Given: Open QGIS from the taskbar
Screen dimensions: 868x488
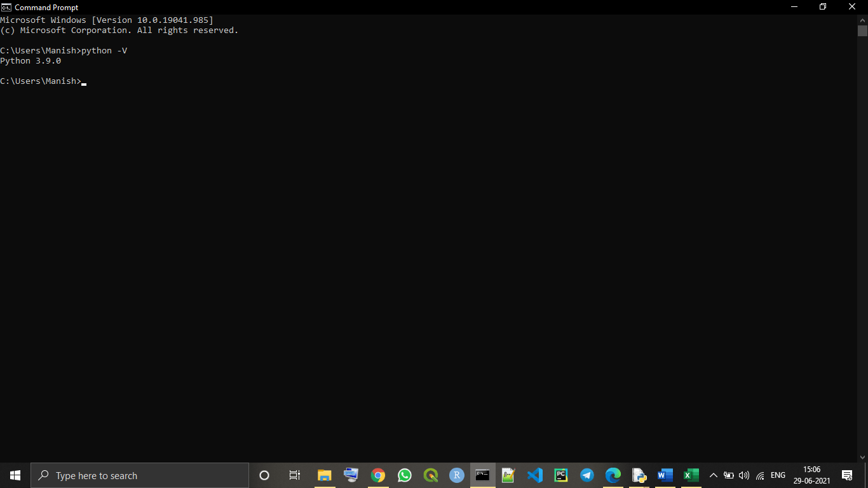Looking at the screenshot, I should pos(430,475).
